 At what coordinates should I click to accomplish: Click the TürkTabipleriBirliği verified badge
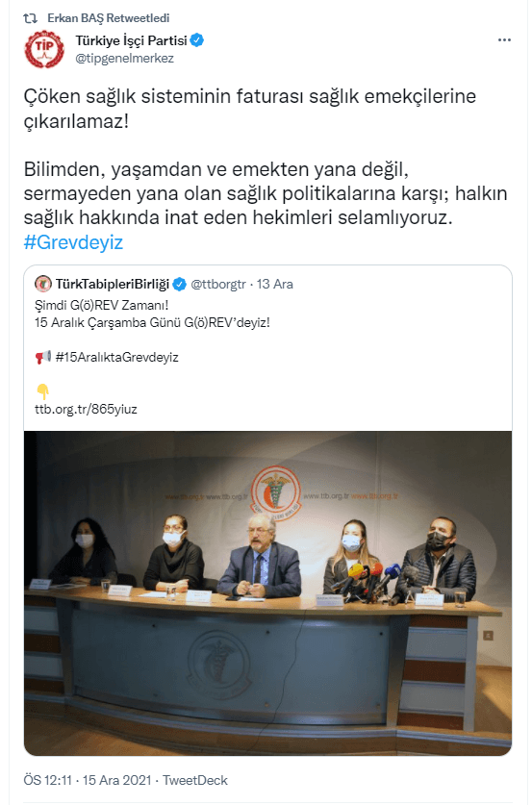(179, 284)
